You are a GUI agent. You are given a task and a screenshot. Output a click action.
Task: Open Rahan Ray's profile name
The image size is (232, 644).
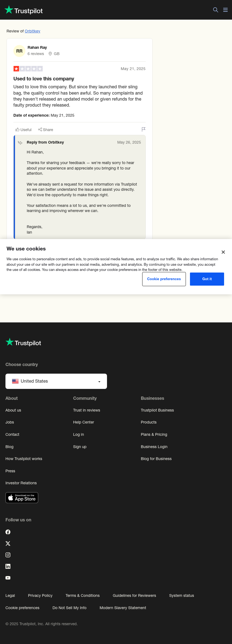37,47
